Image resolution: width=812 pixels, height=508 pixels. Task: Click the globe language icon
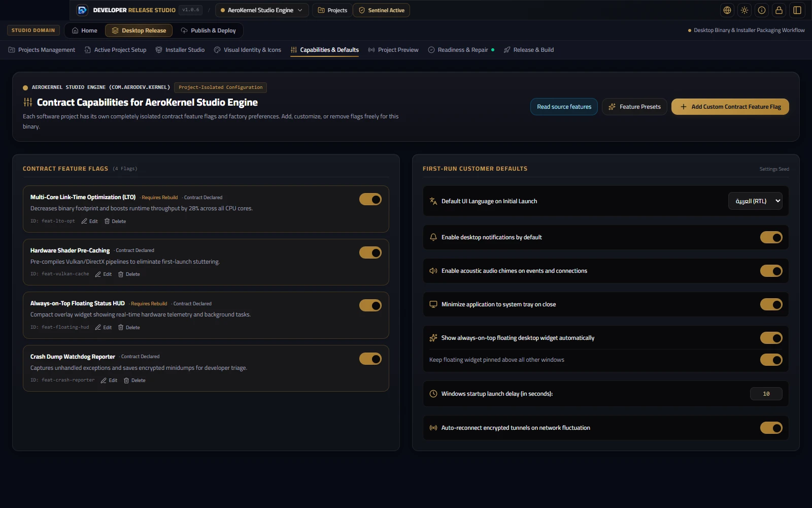(x=727, y=10)
